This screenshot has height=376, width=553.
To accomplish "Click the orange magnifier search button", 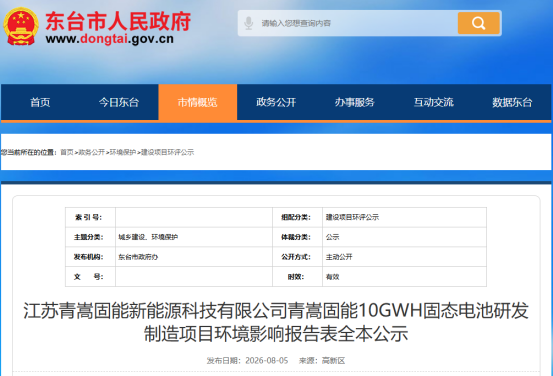I will (479, 23).
